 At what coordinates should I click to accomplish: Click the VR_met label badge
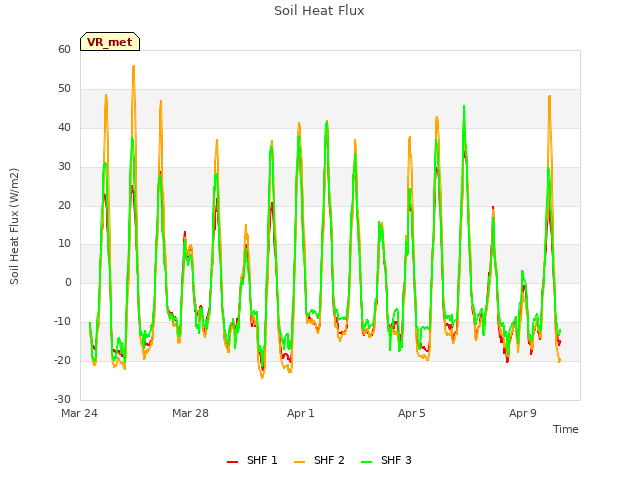tap(110, 42)
